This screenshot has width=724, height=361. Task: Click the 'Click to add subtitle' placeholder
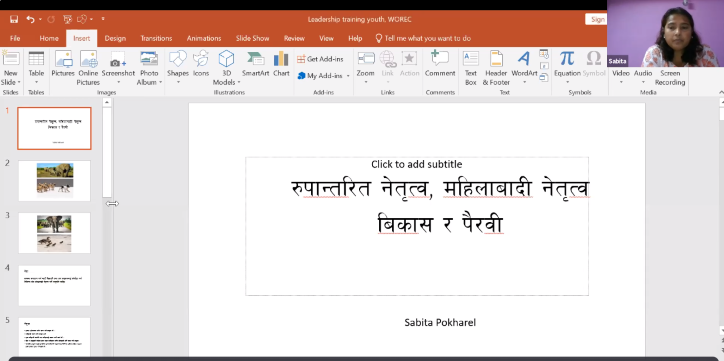point(416,164)
